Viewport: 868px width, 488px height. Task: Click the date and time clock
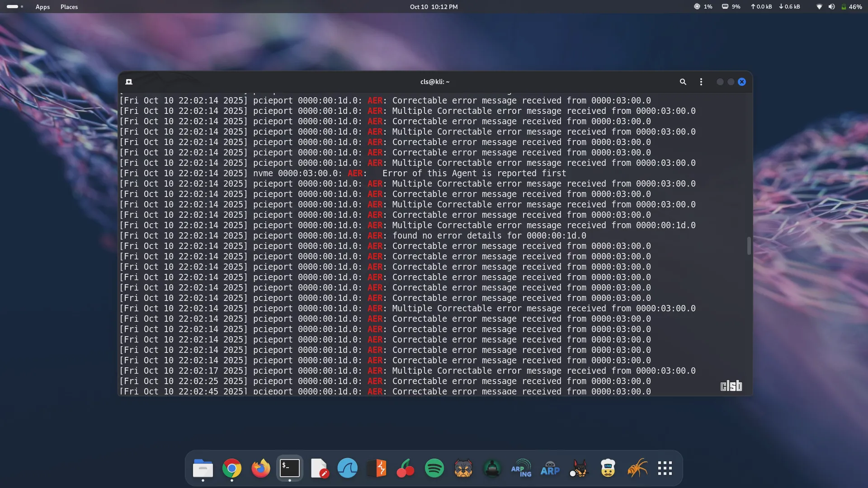pyautogui.click(x=434, y=7)
